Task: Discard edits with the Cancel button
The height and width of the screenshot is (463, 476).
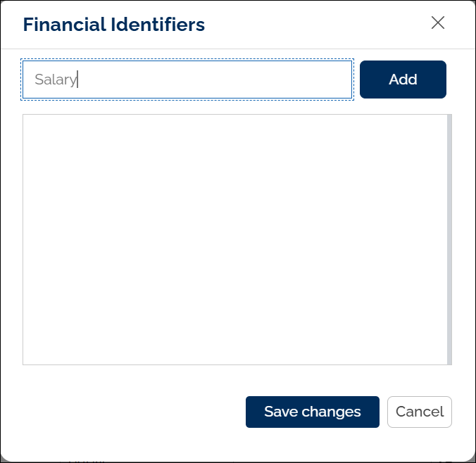Action: (420, 412)
